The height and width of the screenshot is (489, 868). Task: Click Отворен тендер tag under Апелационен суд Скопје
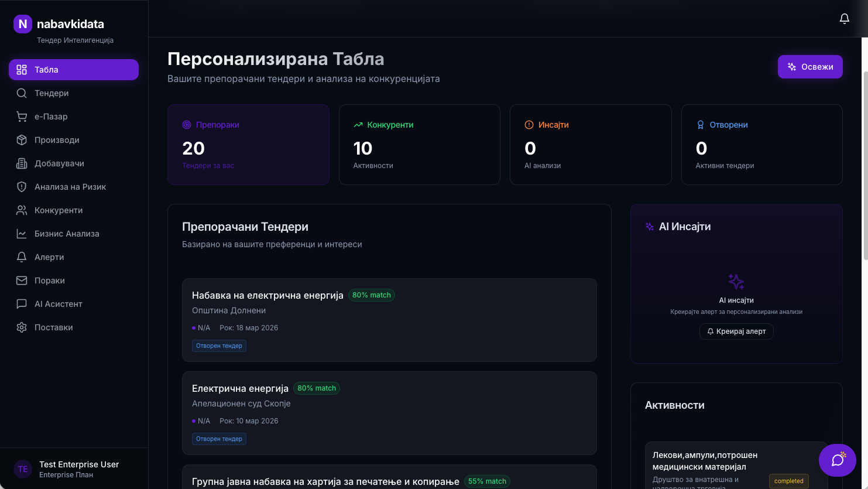tap(219, 439)
